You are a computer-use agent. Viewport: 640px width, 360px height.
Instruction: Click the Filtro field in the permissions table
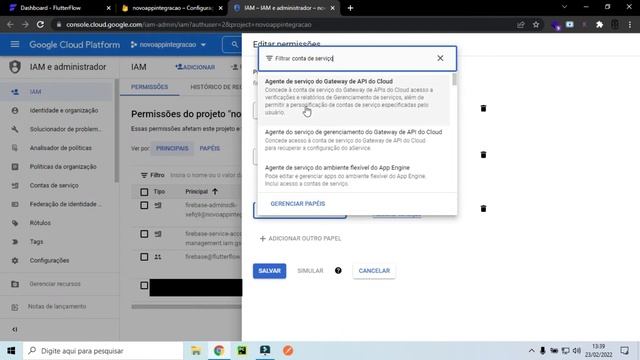pyautogui.click(x=191, y=175)
